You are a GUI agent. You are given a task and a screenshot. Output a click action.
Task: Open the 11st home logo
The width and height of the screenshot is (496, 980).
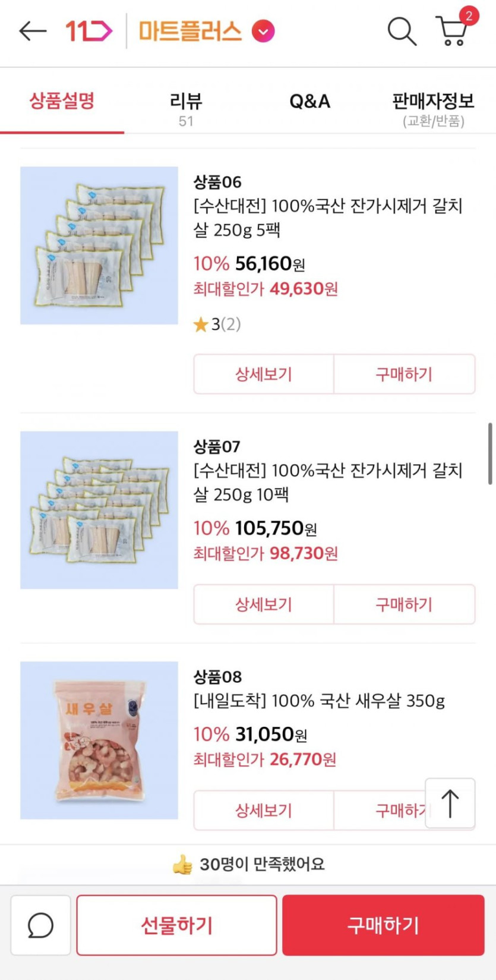coord(89,31)
